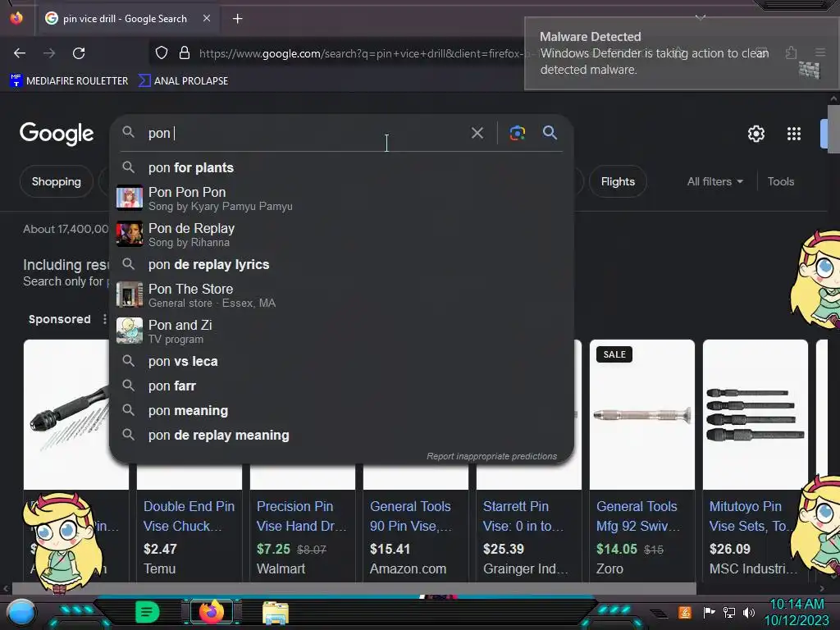Click the site padlock icon
The width and height of the screenshot is (840, 630).
(185, 52)
